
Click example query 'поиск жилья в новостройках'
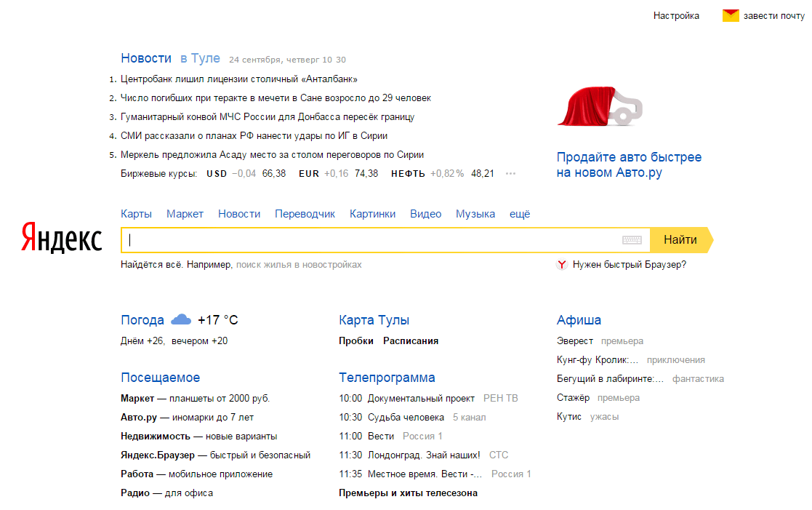(x=299, y=265)
